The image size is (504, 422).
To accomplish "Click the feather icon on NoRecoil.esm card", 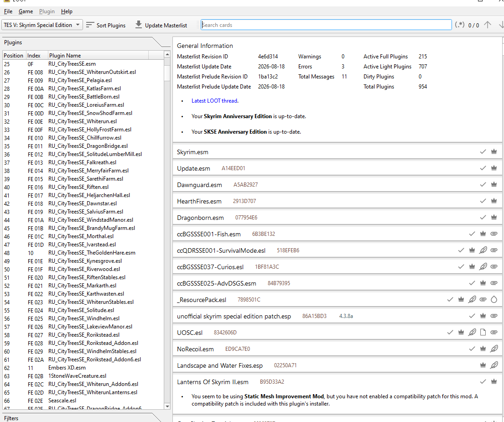I will [494, 349].
